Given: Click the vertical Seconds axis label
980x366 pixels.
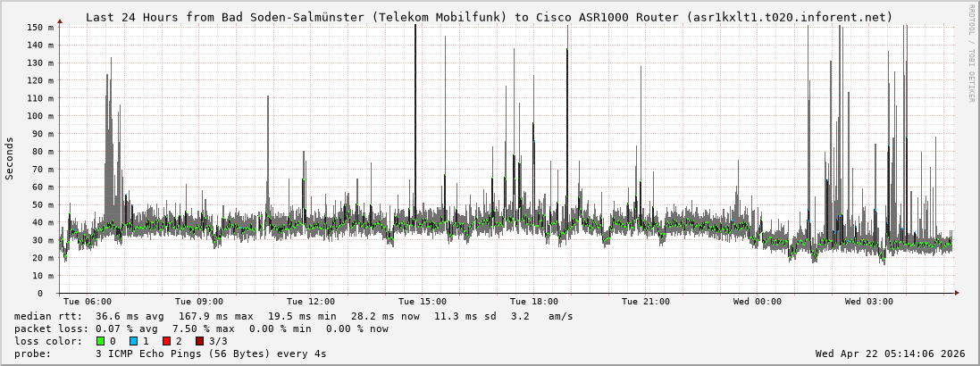Looking at the screenshot, I should [x=10, y=158].
